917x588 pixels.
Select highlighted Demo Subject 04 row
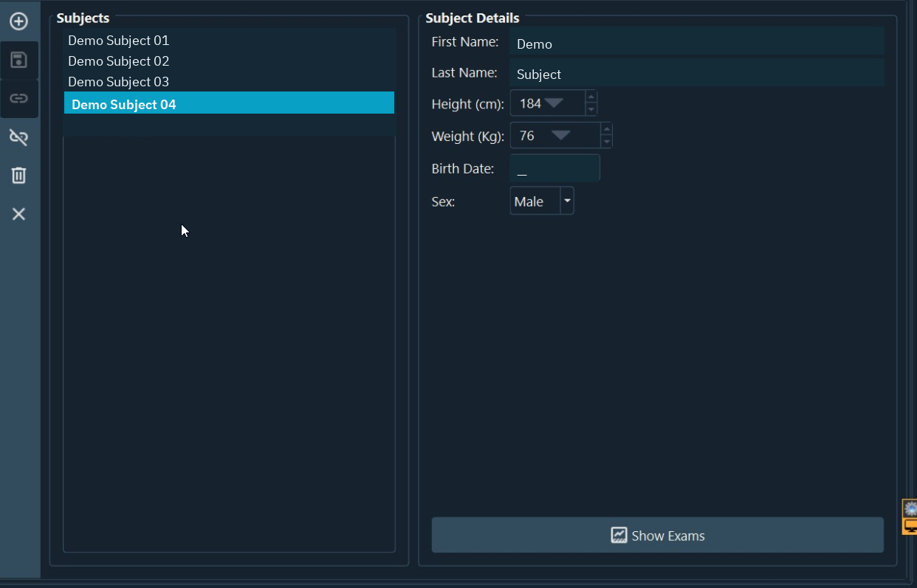(229, 103)
